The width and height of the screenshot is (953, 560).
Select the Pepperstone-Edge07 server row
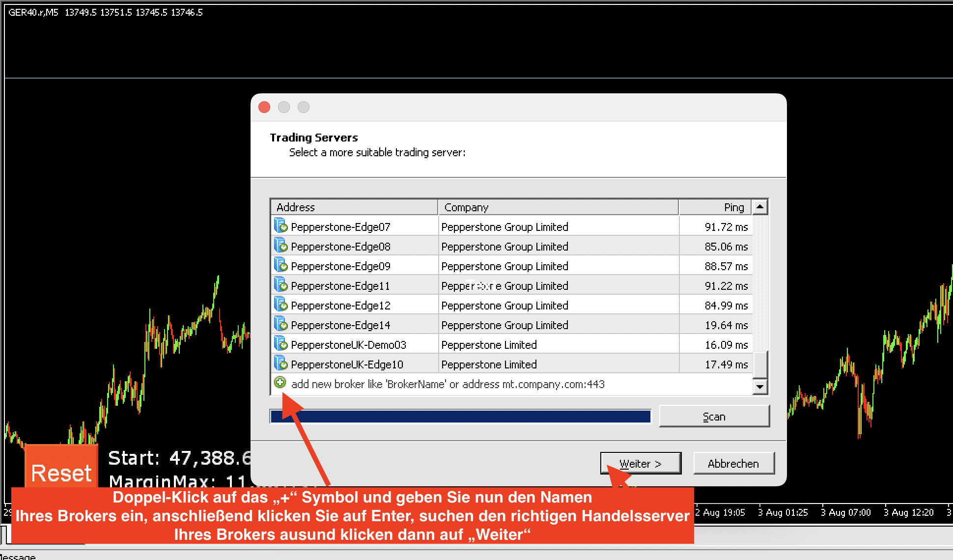click(x=511, y=226)
